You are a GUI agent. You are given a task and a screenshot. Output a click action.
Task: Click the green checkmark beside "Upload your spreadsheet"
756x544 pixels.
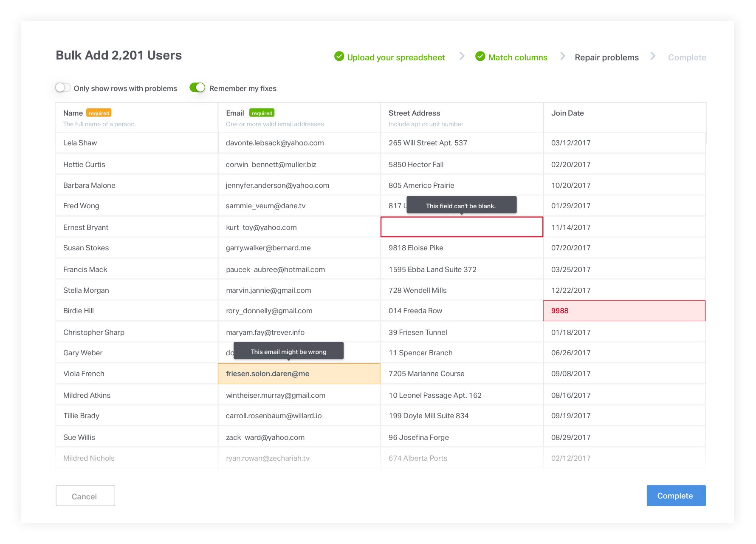point(339,57)
